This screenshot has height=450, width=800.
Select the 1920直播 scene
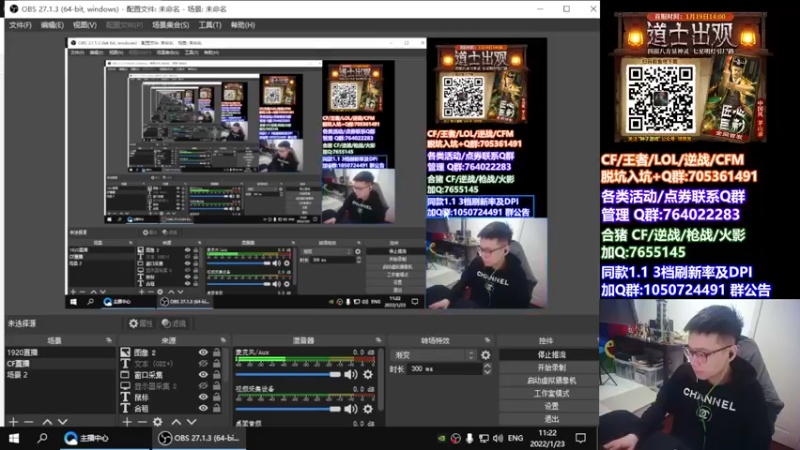[61, 353]
